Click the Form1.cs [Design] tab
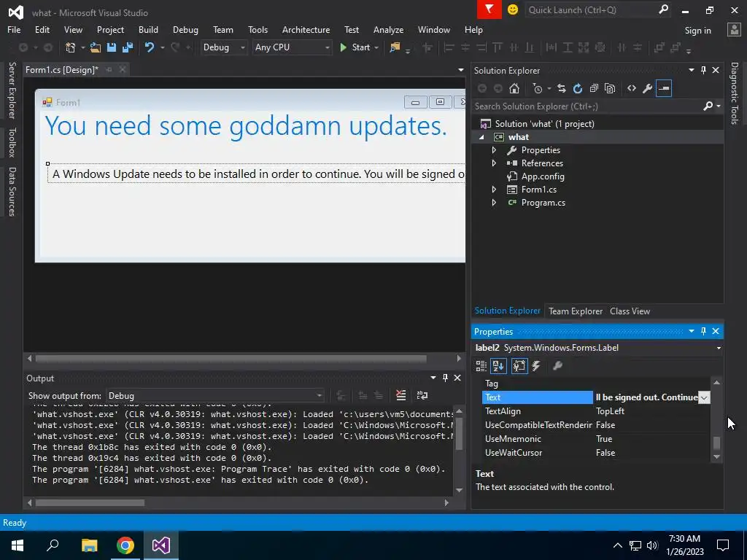The width and height of the screenshot is (747, 560). pos(62,70)
